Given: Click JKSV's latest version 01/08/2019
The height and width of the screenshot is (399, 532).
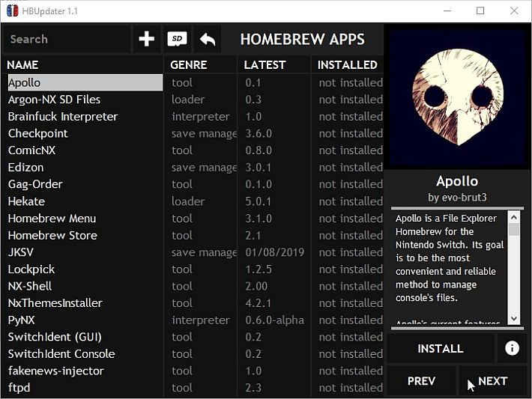Looking at the screenshot, I should (x=274, y=252).
